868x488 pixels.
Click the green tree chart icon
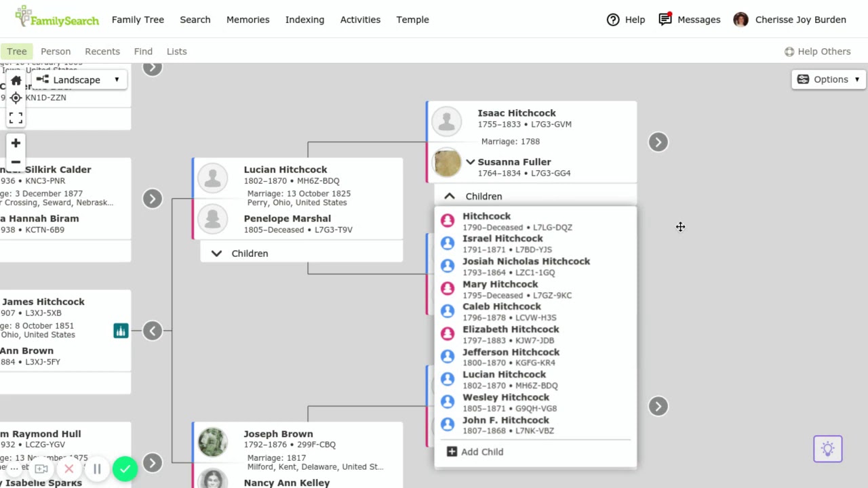121,331
